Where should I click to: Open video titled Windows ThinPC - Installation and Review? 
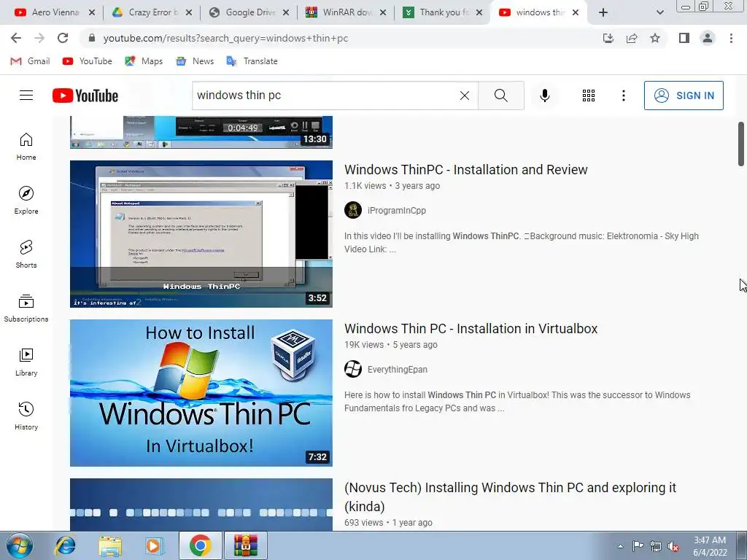pyautogui.click(x=466, y=169)
